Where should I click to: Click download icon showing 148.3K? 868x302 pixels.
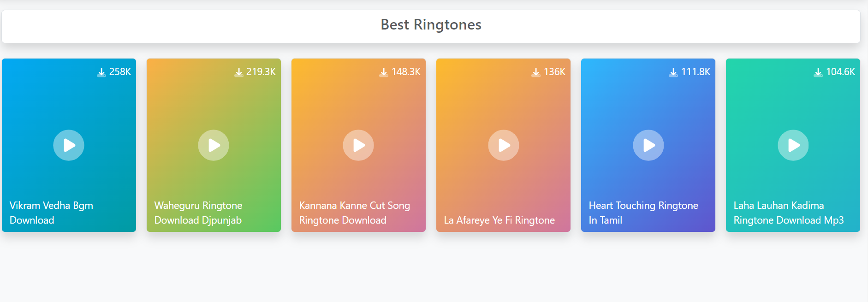(384, 72)
